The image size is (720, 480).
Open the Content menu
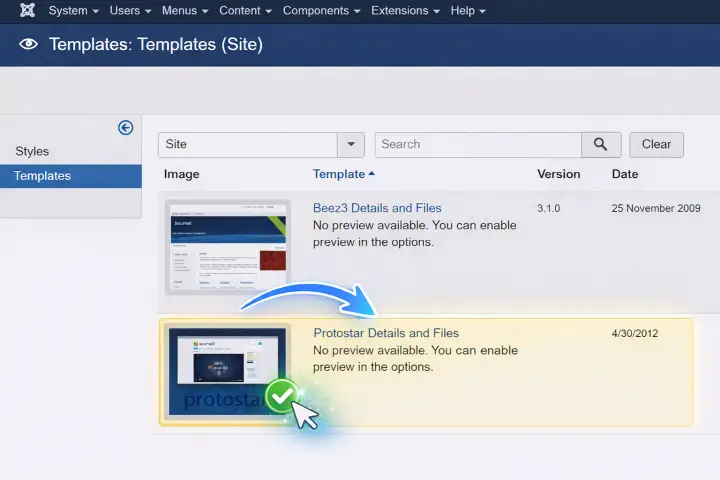tap(245, 11)
